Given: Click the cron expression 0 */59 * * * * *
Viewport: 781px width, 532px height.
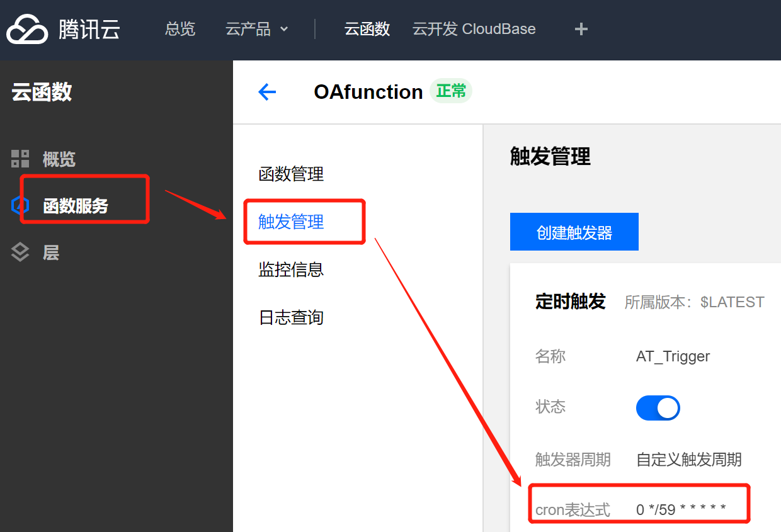Looking at the screenshot, I should (681, 509).
